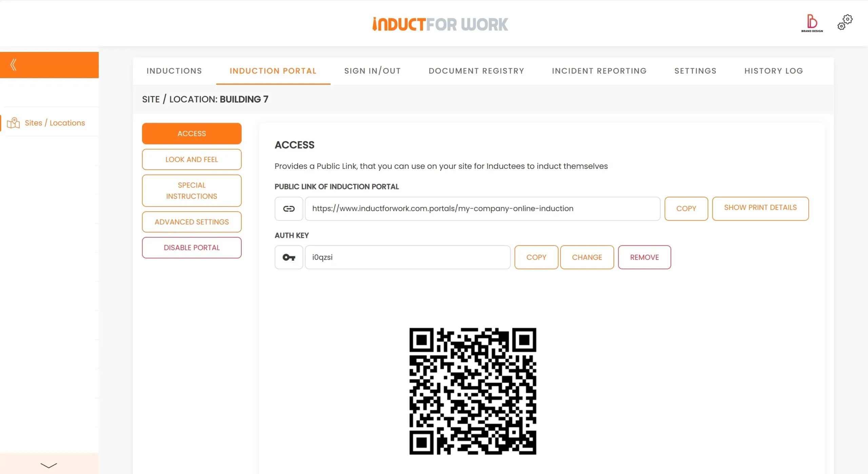Remove the auth key
868x474 pixels.
[644, 257]
